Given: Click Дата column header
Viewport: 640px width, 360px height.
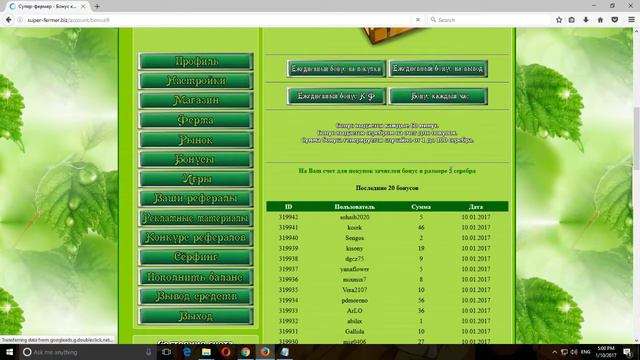Looking at the screenshot, I should [476, 207].
